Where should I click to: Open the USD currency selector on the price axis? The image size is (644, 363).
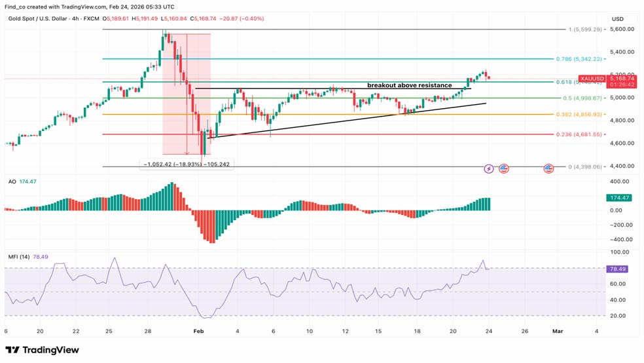point(617,19)
